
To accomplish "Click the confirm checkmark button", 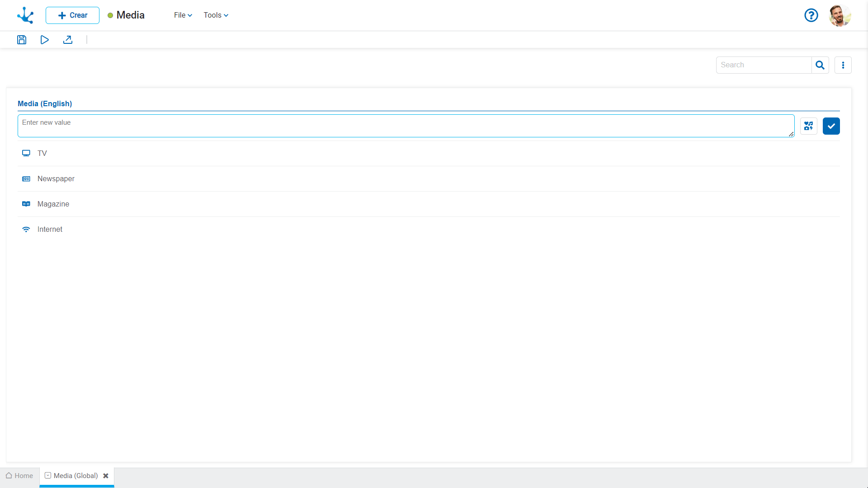I will [x=831, y=126].
